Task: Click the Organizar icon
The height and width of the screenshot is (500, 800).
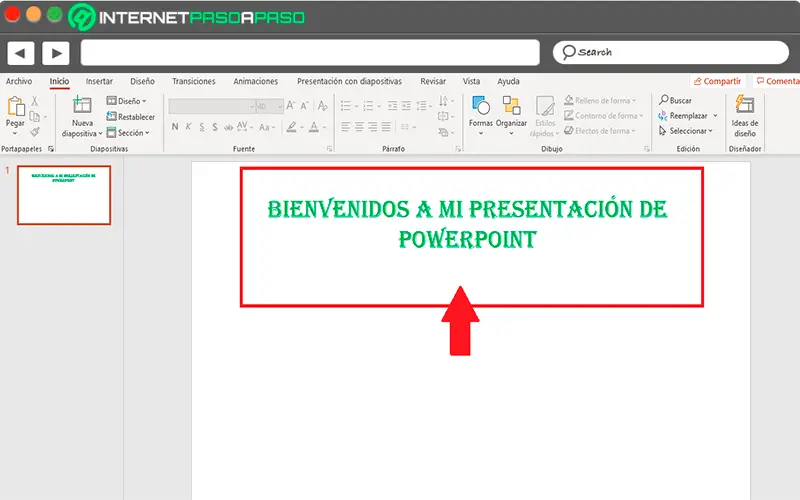Action: click(x=511, y=107)
